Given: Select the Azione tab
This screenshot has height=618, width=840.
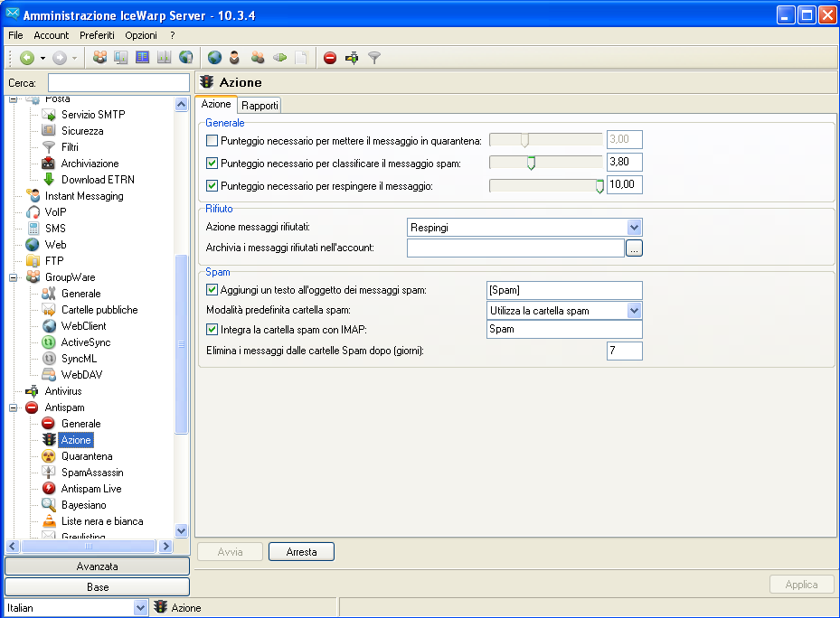Looking at the screenshot, I should click(x=216, y=104).
